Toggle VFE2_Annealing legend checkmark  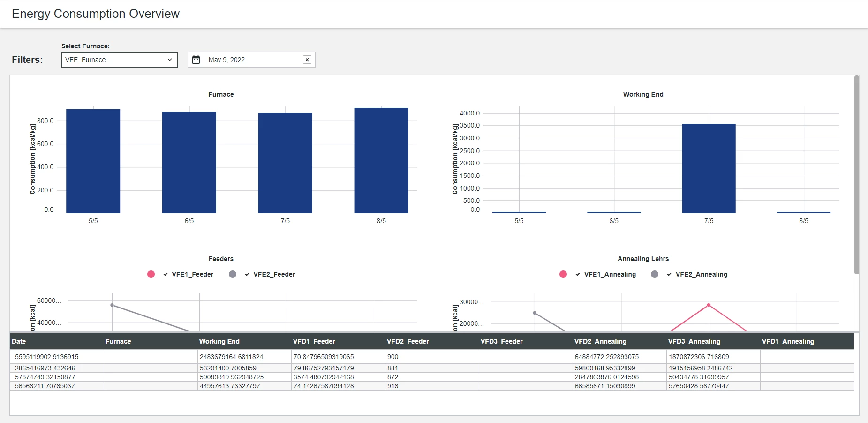click(669, 274)
